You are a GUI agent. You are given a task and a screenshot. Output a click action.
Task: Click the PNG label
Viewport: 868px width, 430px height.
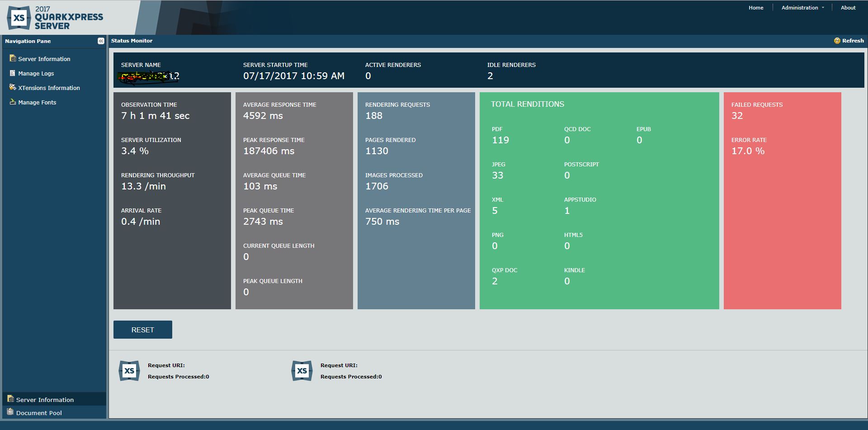(x=497, y=235)
